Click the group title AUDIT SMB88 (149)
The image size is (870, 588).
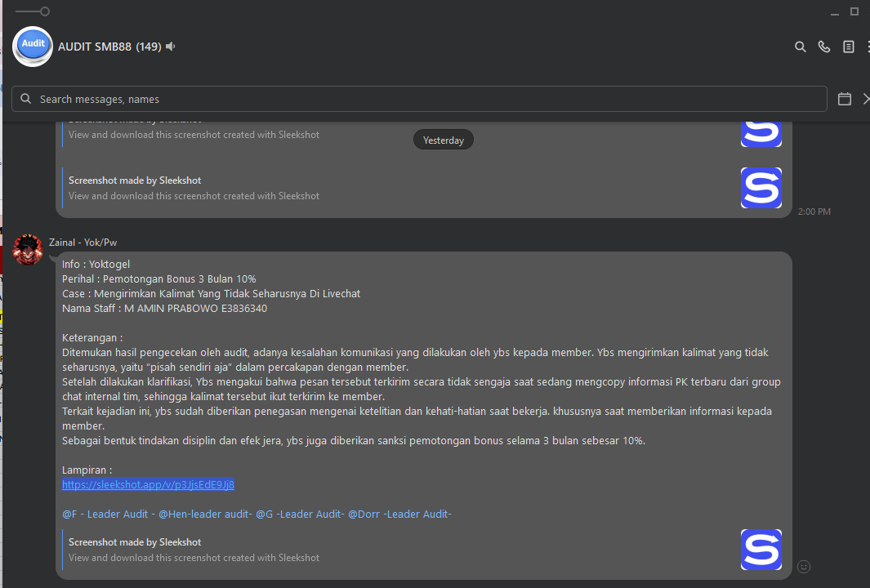pyautogui.click(x=109, y=47)
